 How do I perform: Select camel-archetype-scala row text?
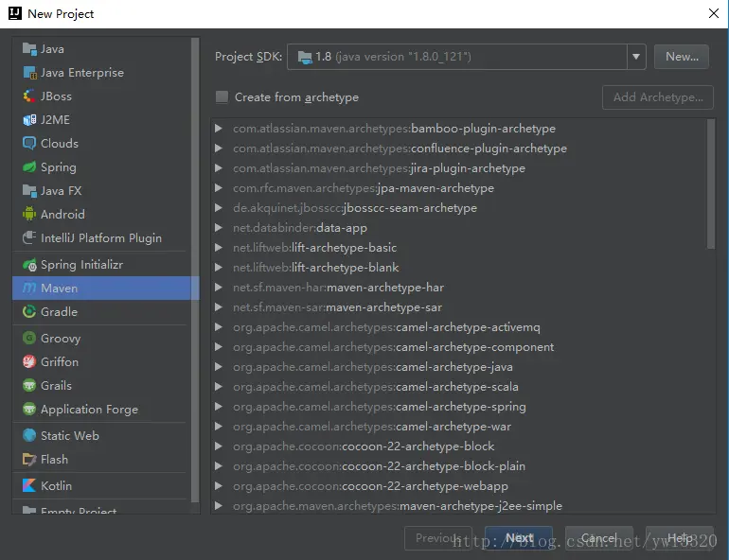click(376, 387)
